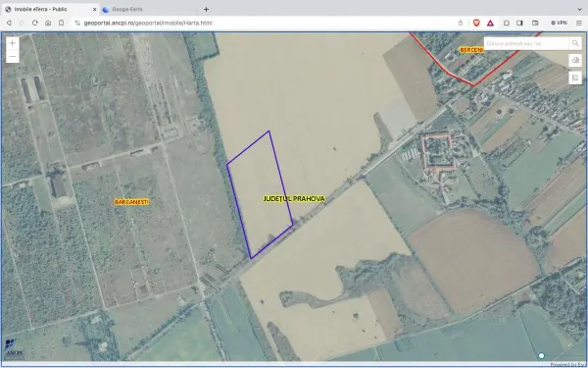
Task: Focus the address search field on map
Action: coord(525,43)
